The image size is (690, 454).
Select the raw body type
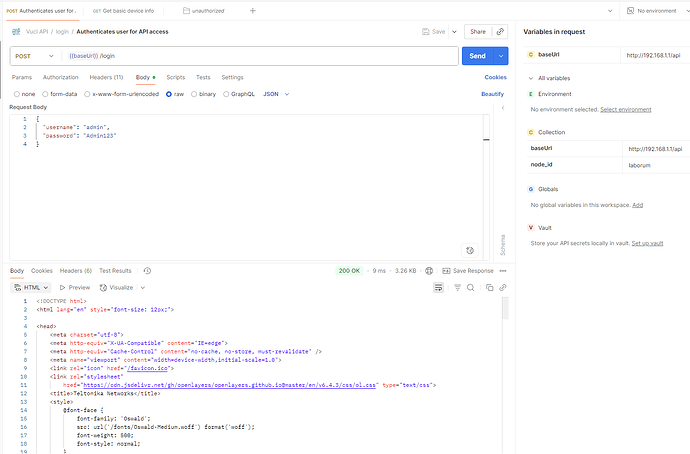click(169, 94)
